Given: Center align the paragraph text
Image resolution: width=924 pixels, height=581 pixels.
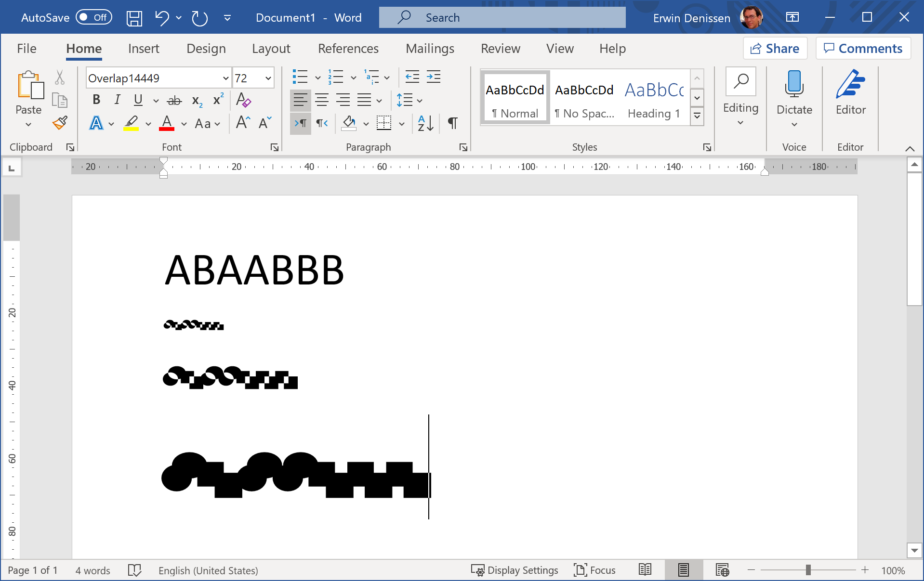Looking at the screenshot, I should (x=321, y=100).
